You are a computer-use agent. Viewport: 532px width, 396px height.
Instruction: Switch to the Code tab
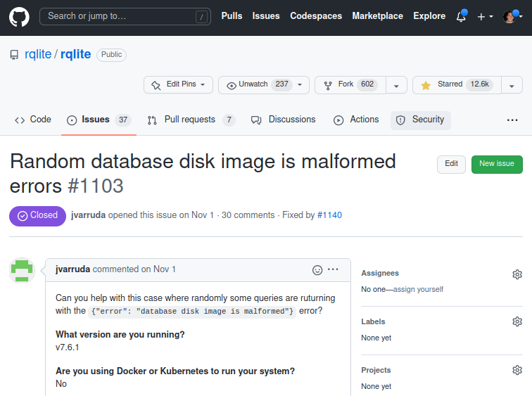(33, 120)
